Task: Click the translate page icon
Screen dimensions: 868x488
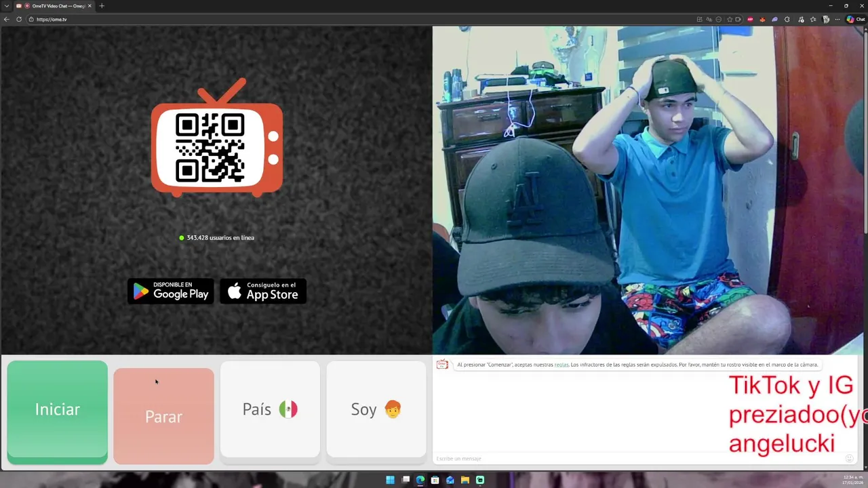Action: [709, 20]
